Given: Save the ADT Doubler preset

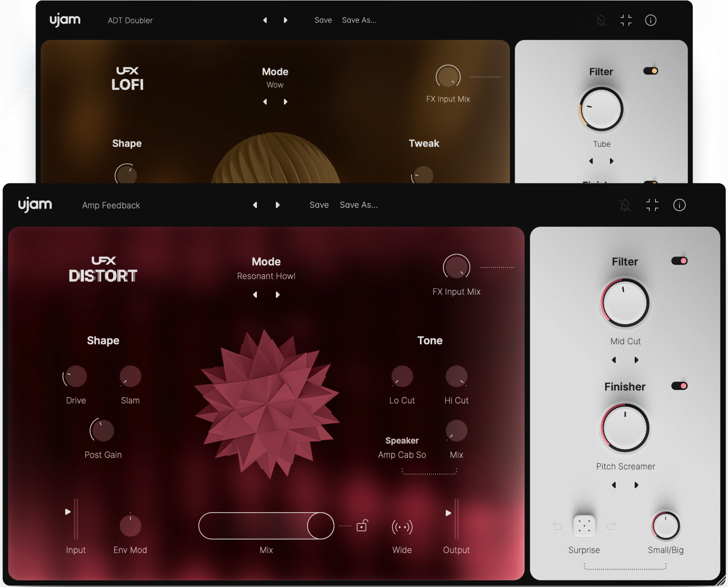Looking at the screenshot, I should 323,20.
